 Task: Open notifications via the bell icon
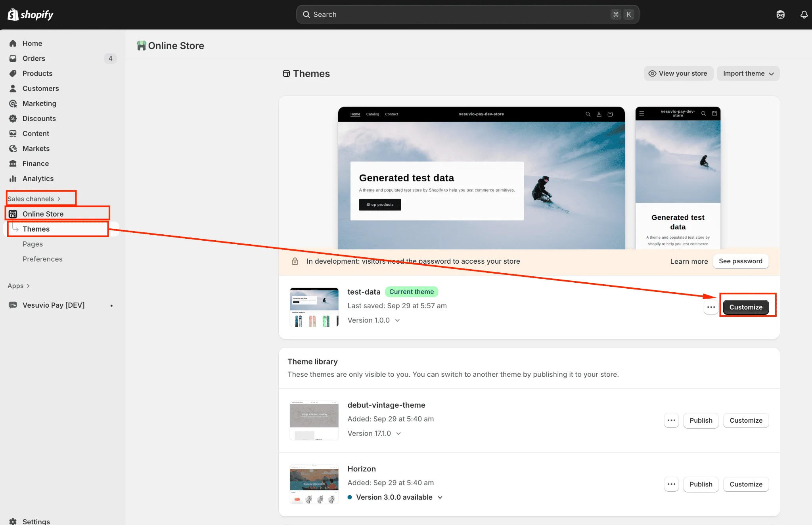[803, 14]
